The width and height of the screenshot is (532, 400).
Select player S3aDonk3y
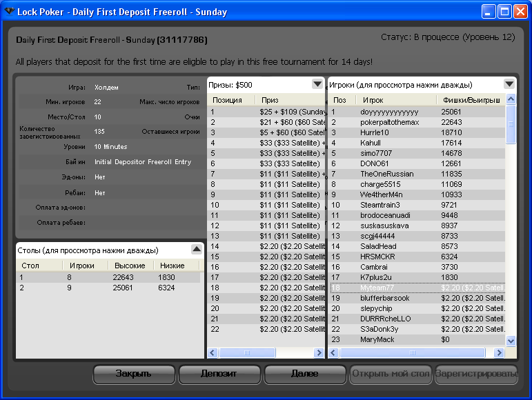pos(417,329)
